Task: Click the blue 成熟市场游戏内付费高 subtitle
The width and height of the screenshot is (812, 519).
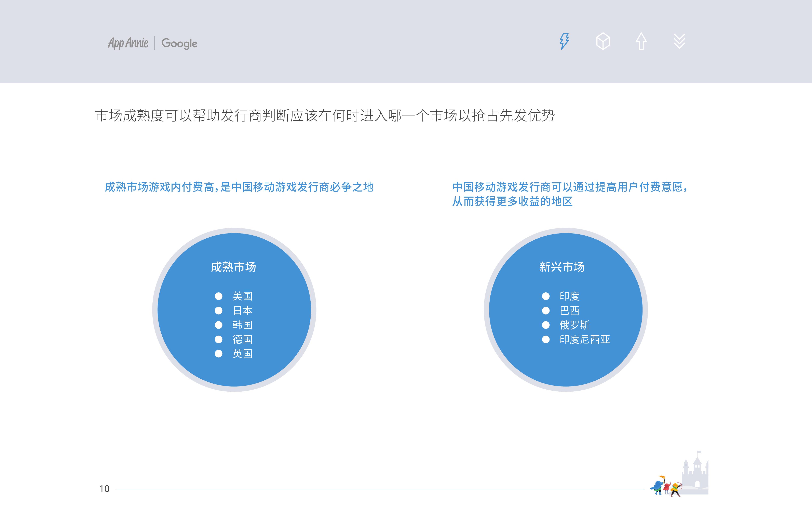Action: (239, 187)
